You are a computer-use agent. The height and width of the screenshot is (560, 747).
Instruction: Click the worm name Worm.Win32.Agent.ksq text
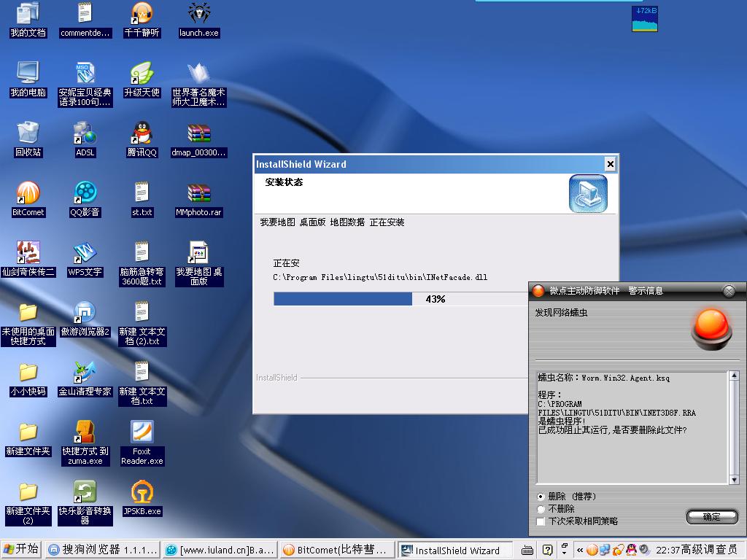[625, 378]
